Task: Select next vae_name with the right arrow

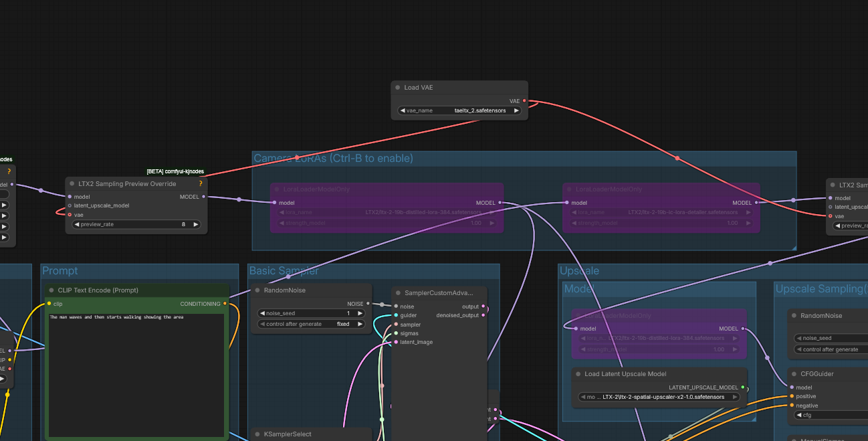Action: (x=516, y=110)
